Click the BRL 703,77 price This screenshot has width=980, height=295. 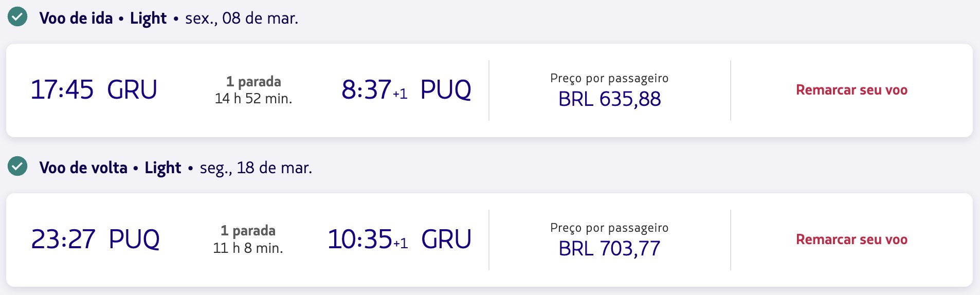pyautogui.click(x=610, y=248)
